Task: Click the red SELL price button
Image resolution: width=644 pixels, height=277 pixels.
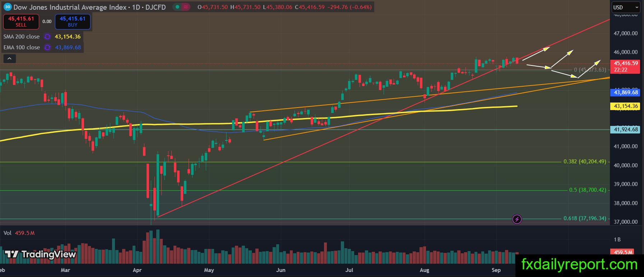Action: click(21, 22)
